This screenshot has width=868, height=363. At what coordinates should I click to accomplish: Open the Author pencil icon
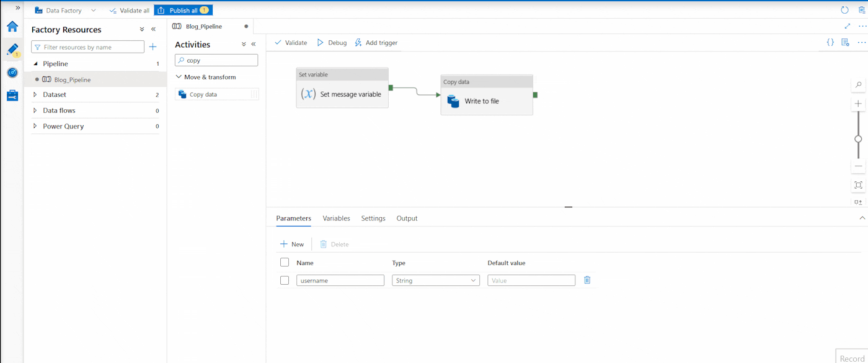12,50
